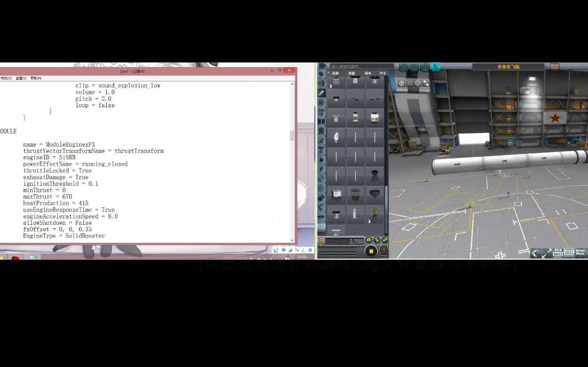Sort parts by 成本 cost
The width and height of the screenshot is (588, 367).
click(368, 74)
